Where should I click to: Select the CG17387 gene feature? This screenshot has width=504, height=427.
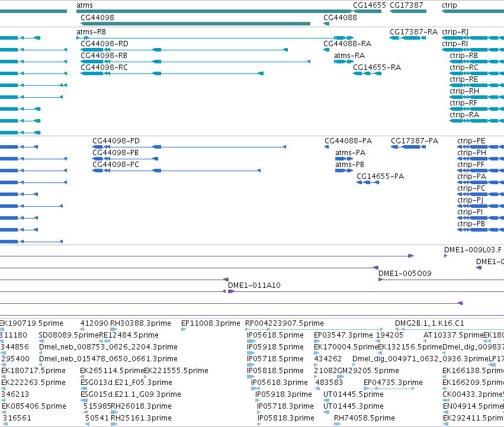(x=408, y=11)
